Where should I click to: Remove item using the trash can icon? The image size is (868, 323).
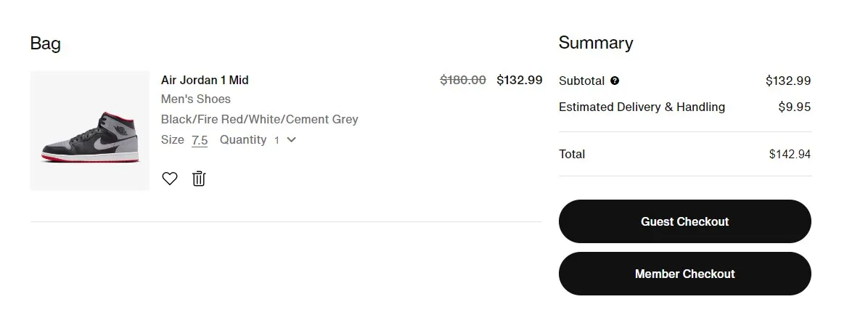199,179
